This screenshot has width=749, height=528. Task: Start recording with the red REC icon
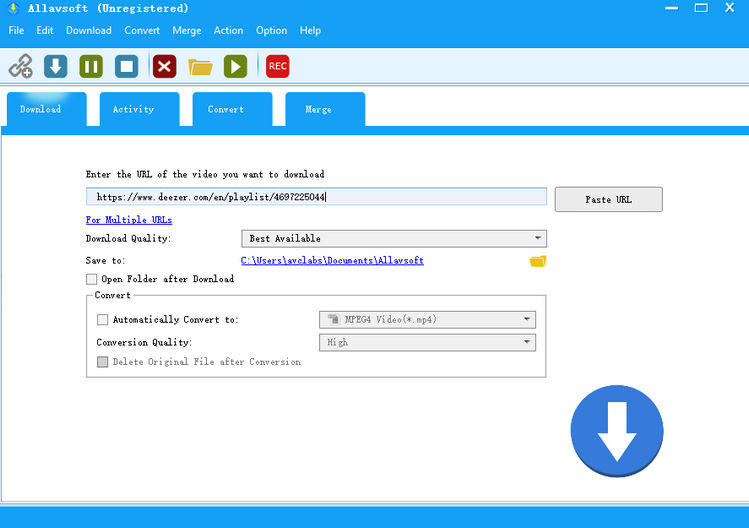tap(277, 66)
